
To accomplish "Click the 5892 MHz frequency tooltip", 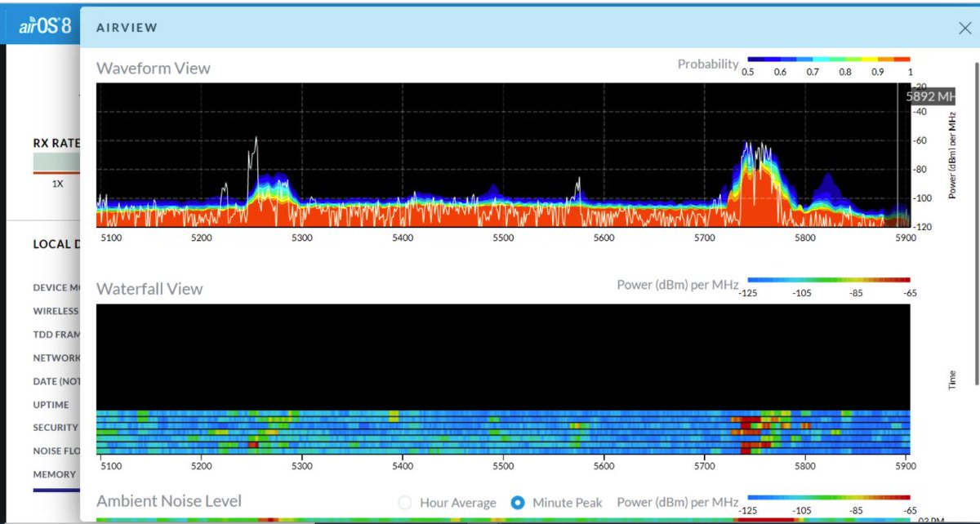I will click(x=930, y=96).
